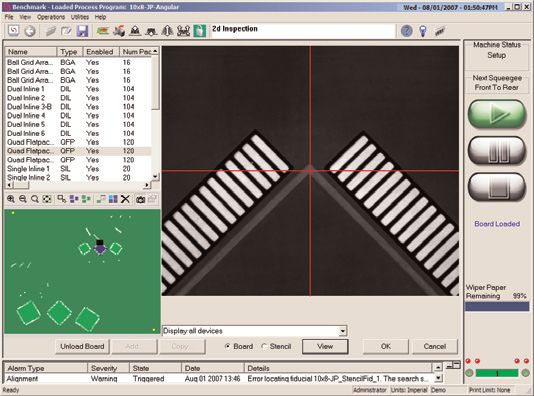Open the Operations menu
Screen dimensions: 534x396
(51, 17)
